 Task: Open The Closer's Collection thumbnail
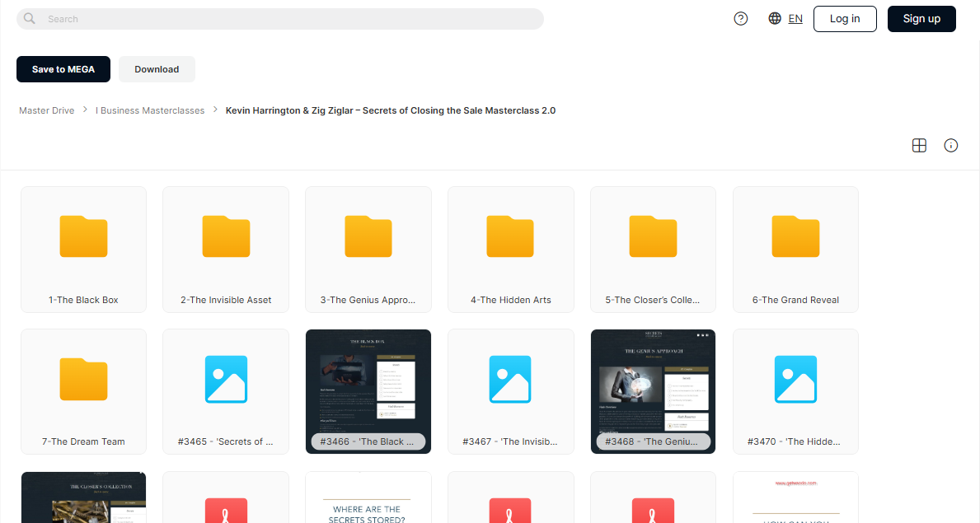pos(84,497)
